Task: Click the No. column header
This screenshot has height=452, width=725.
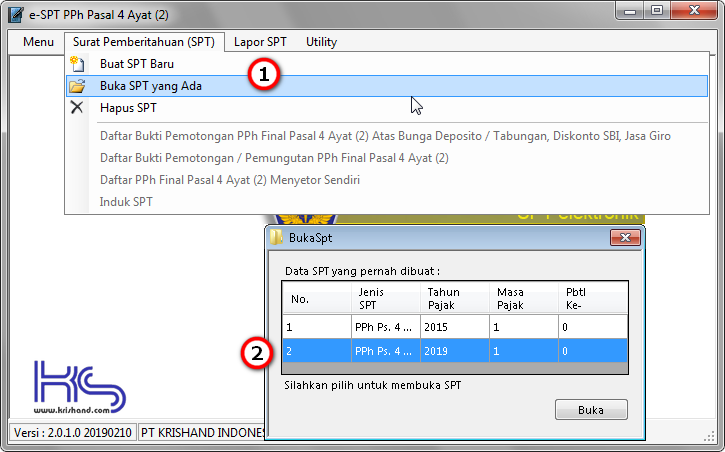Action: pos(317,299)
